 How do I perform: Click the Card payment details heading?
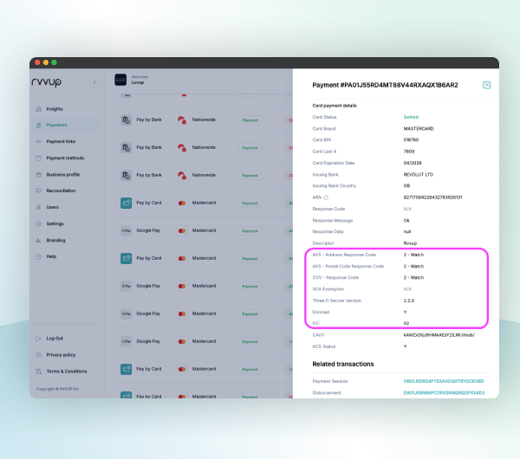[334, 106]
